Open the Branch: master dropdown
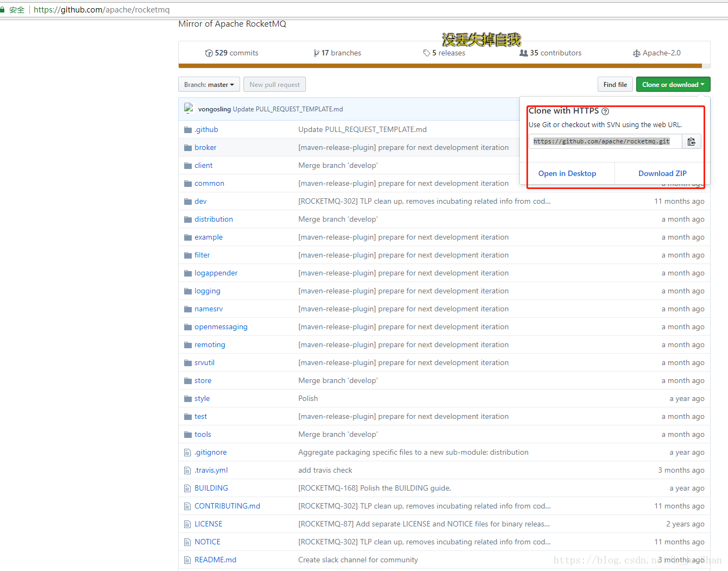Viewport: 728px width, 571px height. point(209,85)
